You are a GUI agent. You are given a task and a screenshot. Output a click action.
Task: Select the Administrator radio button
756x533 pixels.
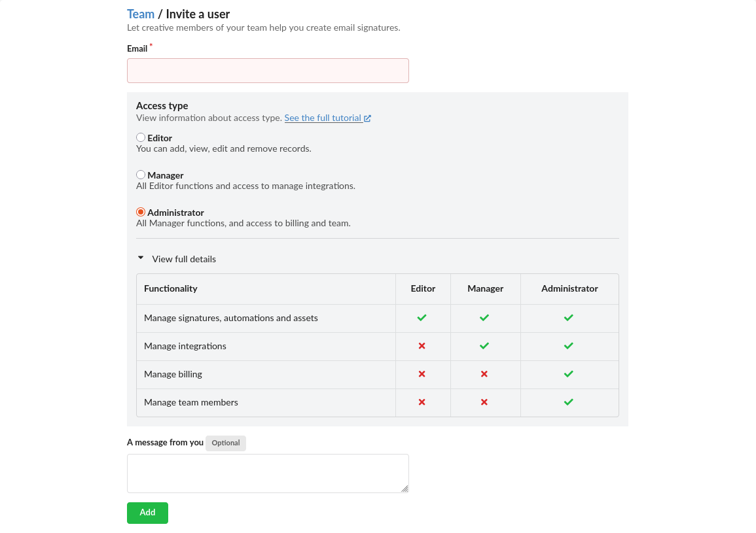[x=141, y=213]
